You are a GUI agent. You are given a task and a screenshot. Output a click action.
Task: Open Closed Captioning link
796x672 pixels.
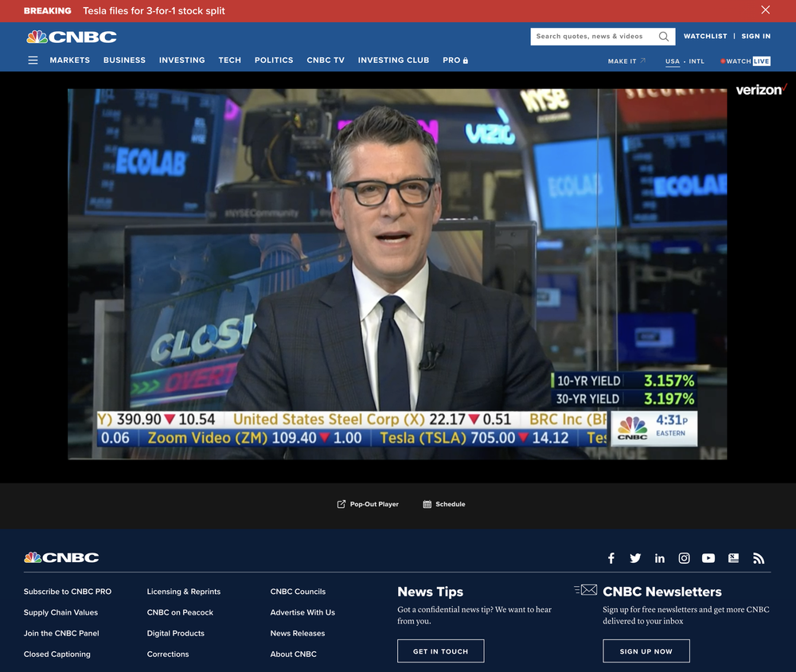(57, 654)
